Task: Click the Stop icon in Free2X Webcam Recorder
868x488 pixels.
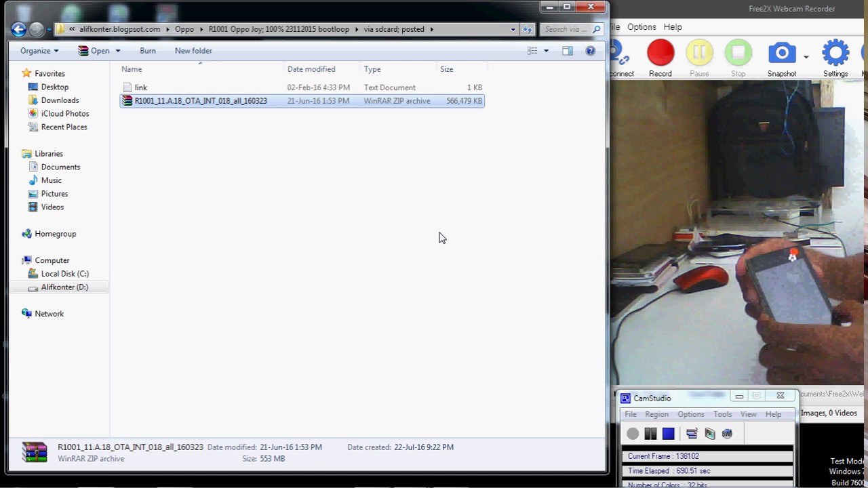Action: (x=738, y=54)
